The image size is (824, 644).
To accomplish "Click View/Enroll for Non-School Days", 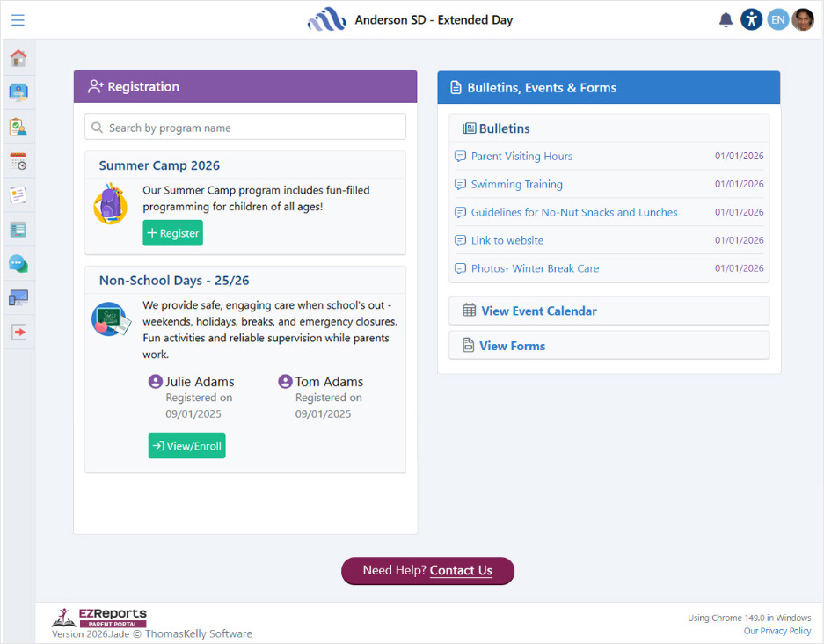I will (x=186, y=446).
